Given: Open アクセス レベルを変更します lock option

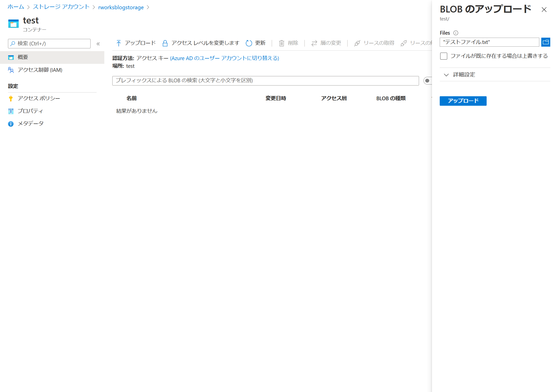Looking at the screenshot, I should coord(201,43).
